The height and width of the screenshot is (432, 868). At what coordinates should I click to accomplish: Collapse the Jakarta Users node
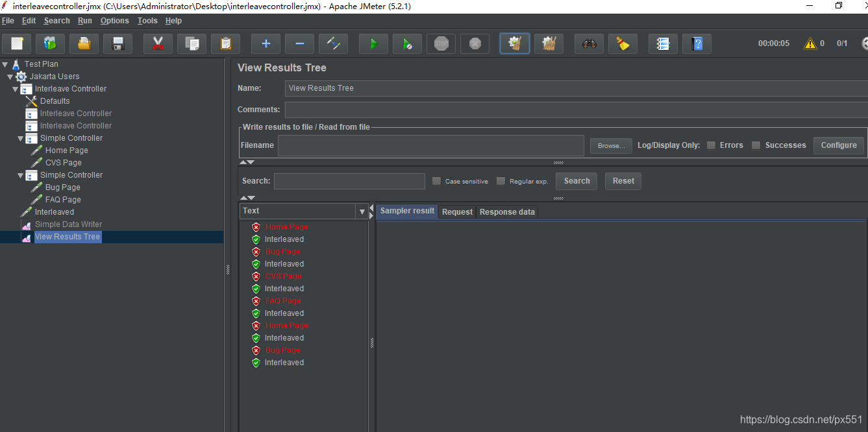10,77
